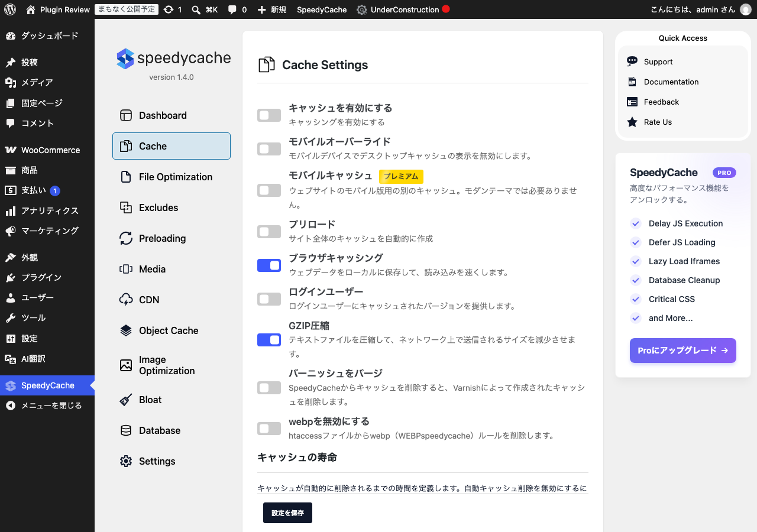Screen dimensions: 757x532
Task: Disable the ブラウザキャッシング toggle
Action: pyautogui.click(x=269, y=265)
